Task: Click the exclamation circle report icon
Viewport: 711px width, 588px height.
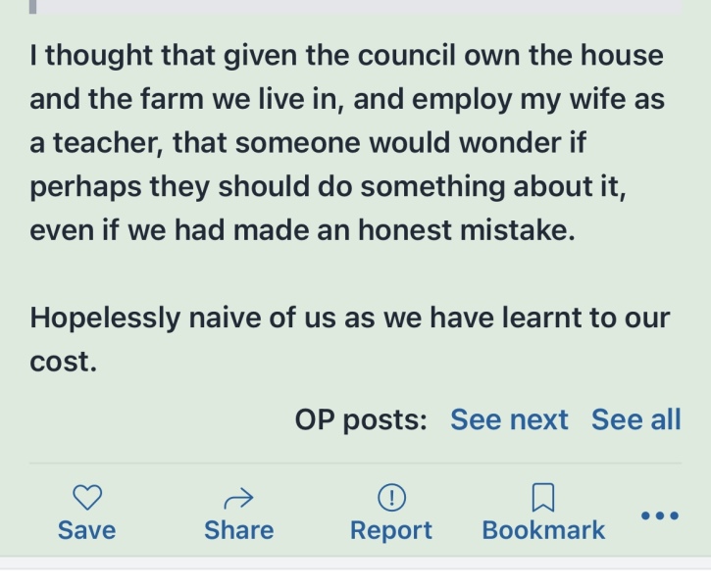Action: (x=391, y=498)
